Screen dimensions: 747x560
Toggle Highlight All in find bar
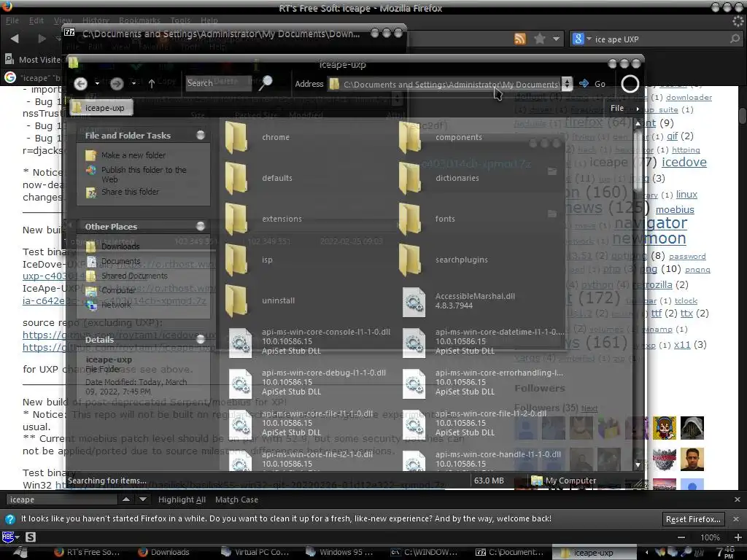[182, 499]
